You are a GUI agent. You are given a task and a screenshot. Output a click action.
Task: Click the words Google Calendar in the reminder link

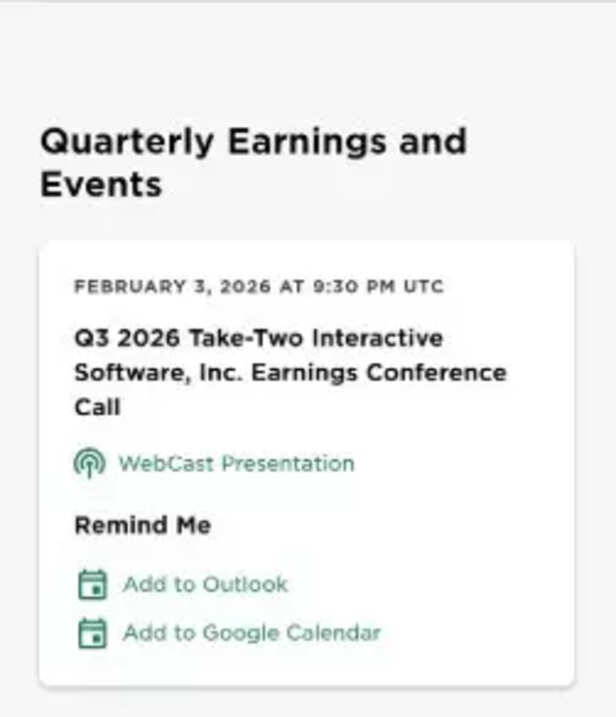pos(291,633)
